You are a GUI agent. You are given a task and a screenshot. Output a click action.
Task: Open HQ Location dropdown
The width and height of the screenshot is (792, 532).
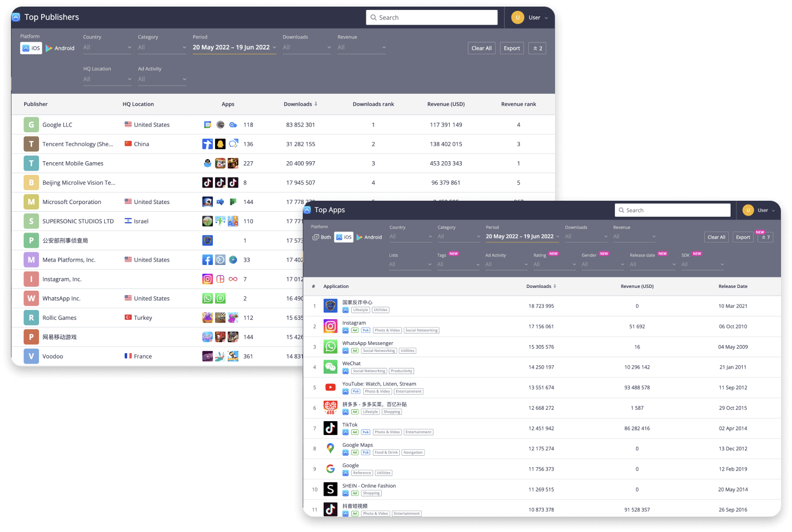[x=108, y=80]
